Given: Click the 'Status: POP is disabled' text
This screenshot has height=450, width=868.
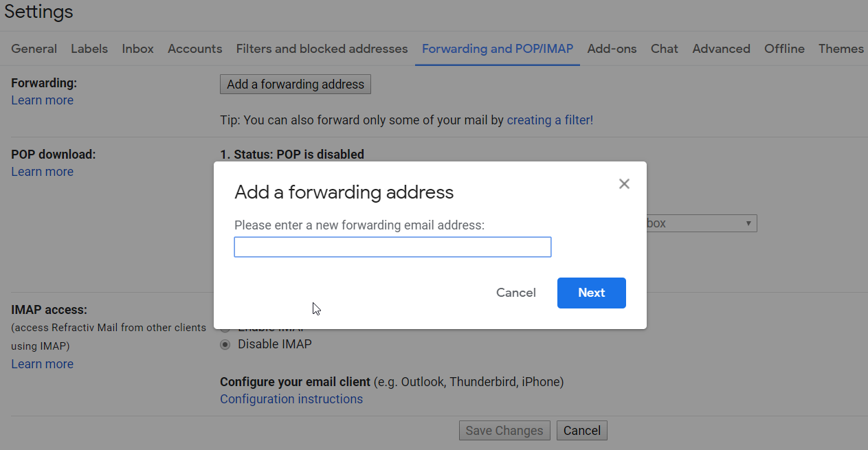Looking at the screenshot, I should tap(299, 155).
